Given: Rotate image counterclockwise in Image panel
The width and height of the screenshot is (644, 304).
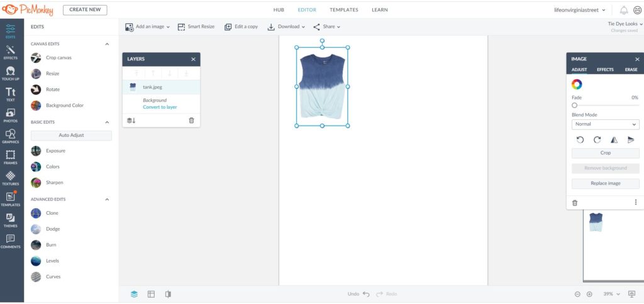Looking at the screenshot, I should tap(580, 140).
